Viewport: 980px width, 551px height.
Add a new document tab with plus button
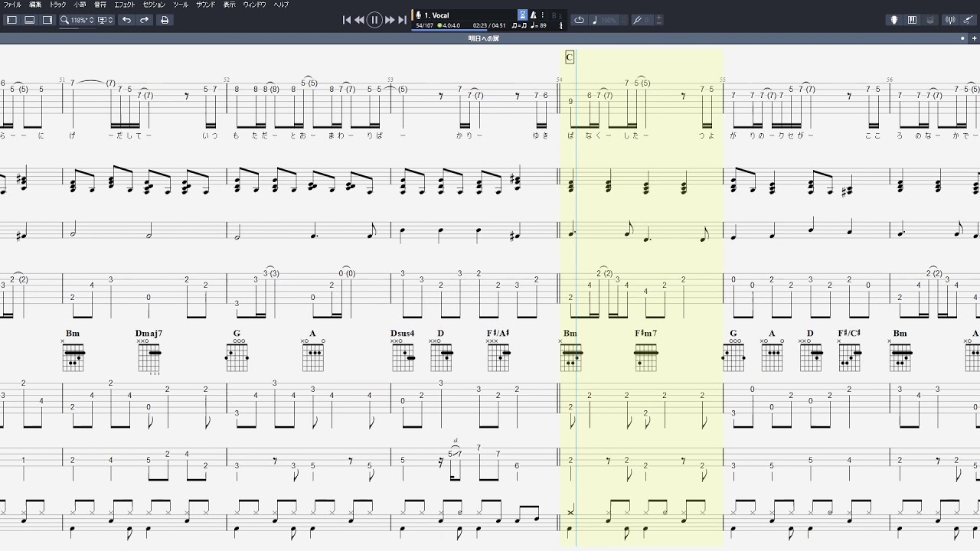coord(972,37)
